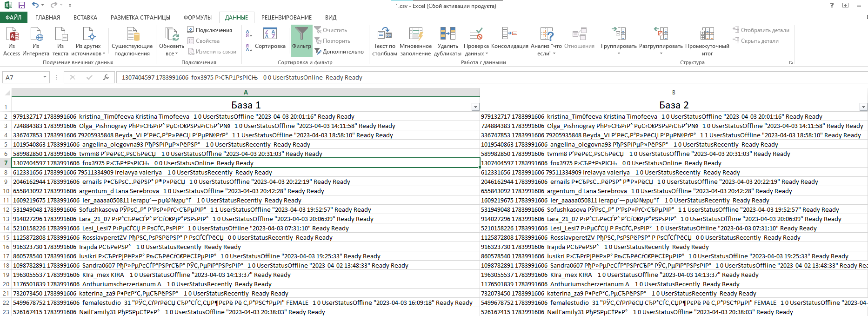Click the Save icon in quick access toolbar
Screen dimensions: 868x316
click(22, 5)
